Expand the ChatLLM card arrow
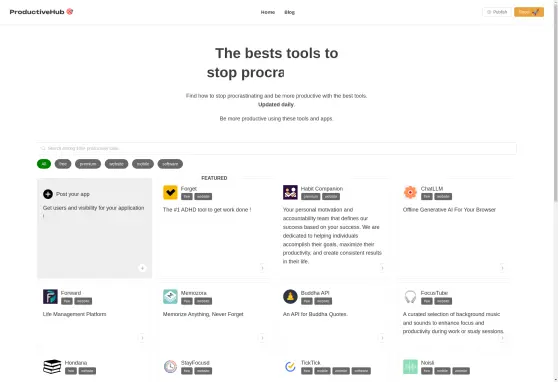This screenshot has width=558, height=382. 502,268
